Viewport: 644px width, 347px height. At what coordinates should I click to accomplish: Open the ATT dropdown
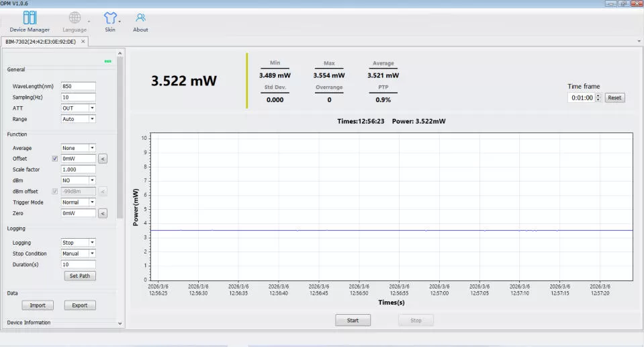click(x=78, y=108)
